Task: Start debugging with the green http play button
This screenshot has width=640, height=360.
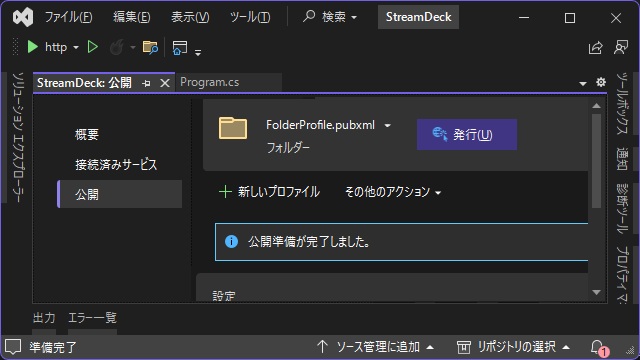Action: pos(32,47)
